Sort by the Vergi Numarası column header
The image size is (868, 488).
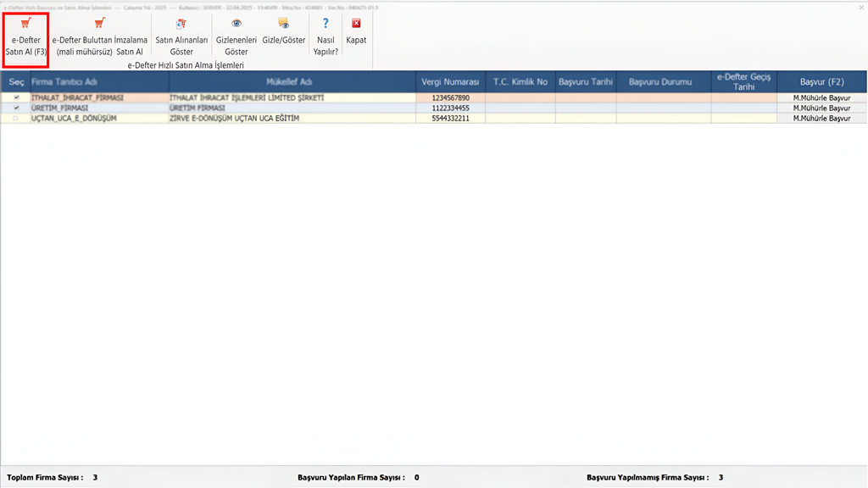[451, 82]
